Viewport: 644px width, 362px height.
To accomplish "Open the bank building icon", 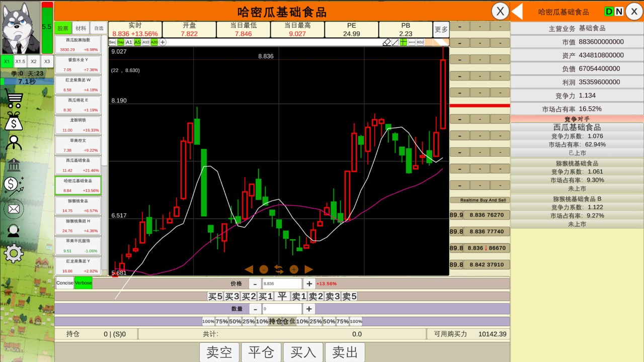I will coord(14,164).
